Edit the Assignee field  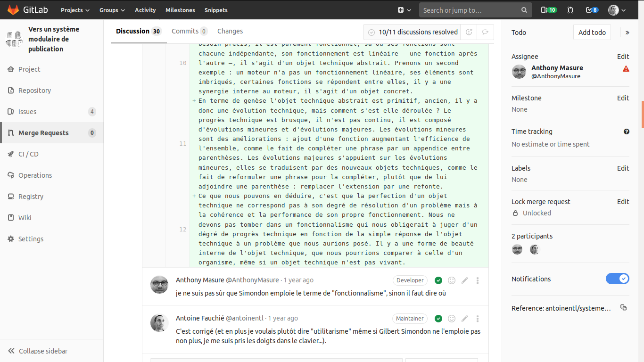623,57
